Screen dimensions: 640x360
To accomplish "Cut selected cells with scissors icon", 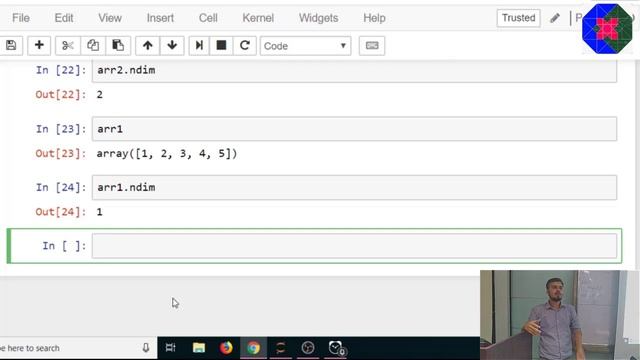I will point(68,45).
